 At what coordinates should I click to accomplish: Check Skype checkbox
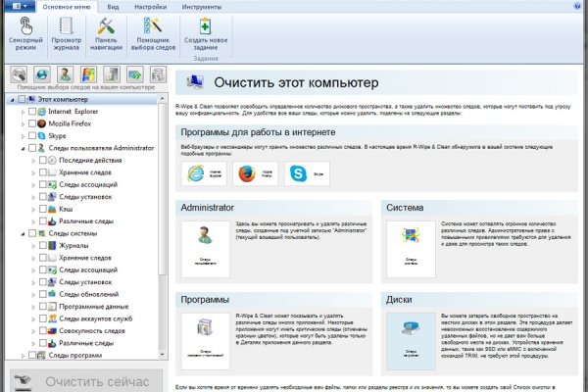[32, 136]
